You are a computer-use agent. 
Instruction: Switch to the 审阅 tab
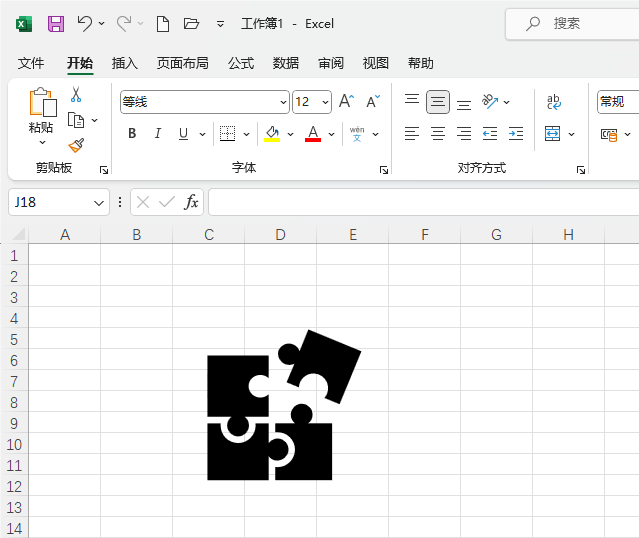tap(331, 63)
